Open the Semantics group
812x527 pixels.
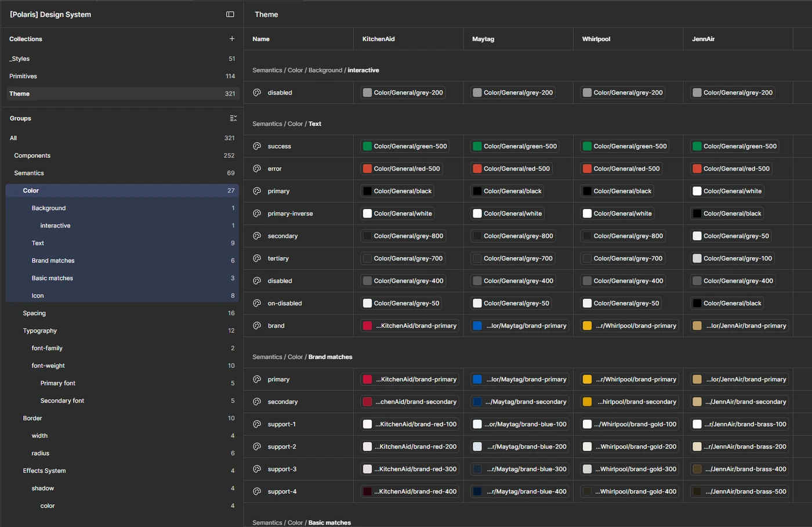(122, 173)
